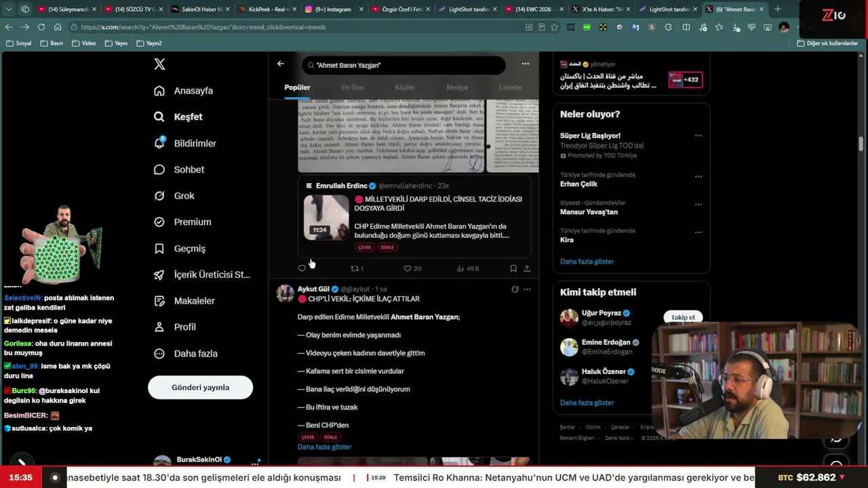Image resolution: width=868 pixels, height=488 pixels.
Task: Reply to the Emrullah Erdinc quote post
Action: (x=302, y=268)
